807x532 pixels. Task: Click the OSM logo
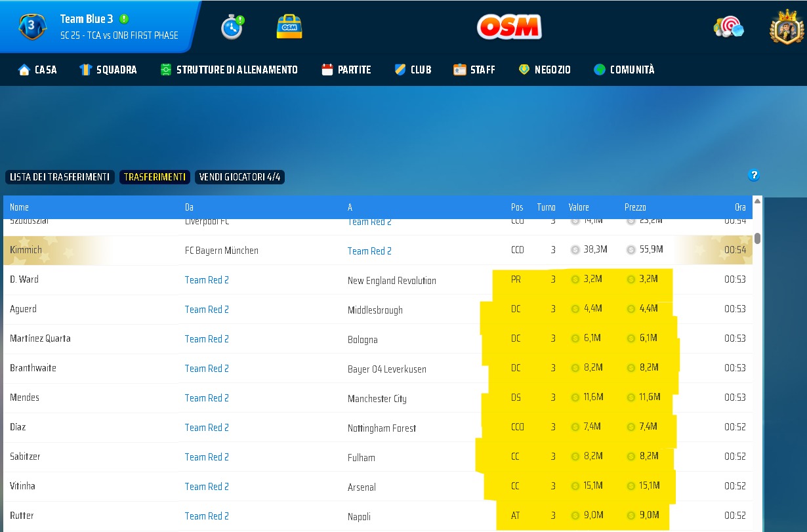509,27
